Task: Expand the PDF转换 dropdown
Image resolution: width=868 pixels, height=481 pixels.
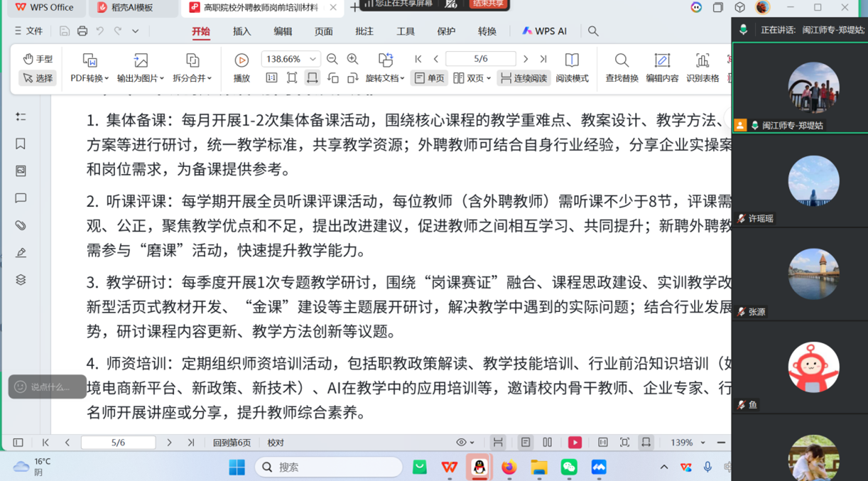Action: click(x=89, y=78)
